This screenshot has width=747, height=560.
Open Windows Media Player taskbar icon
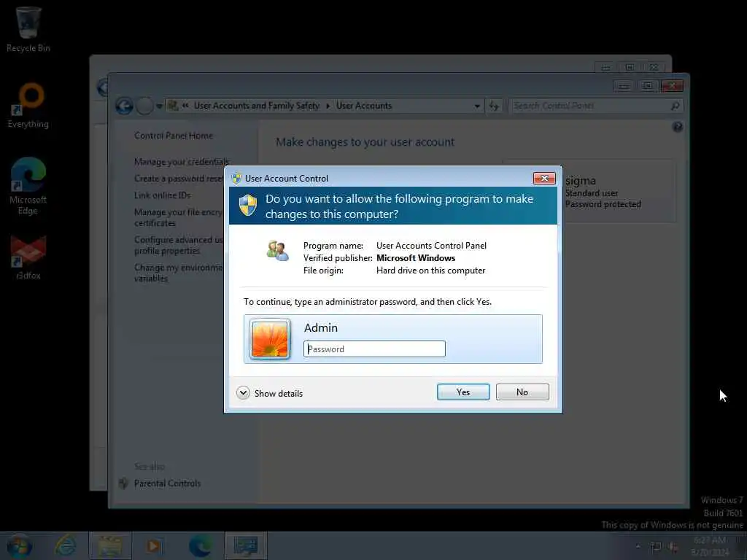click(153, 545)
